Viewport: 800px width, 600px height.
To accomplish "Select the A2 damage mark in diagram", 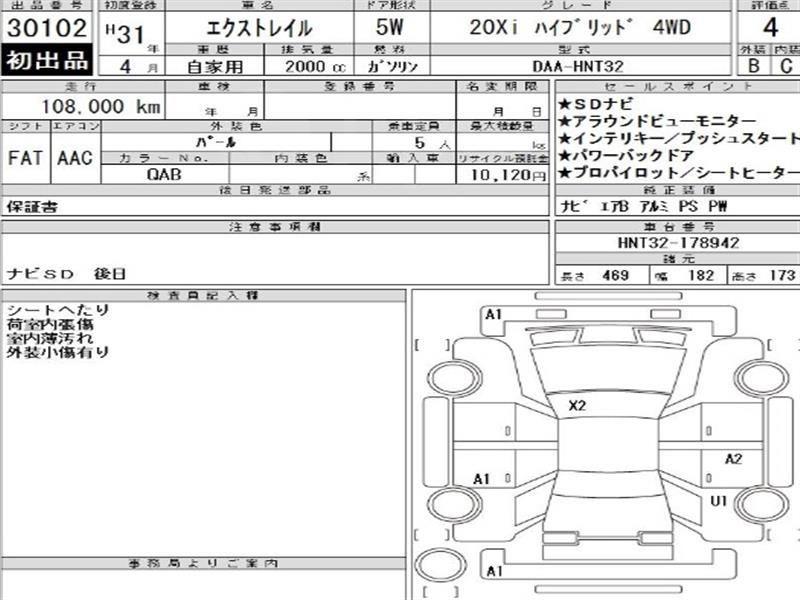I will point(733,459).
